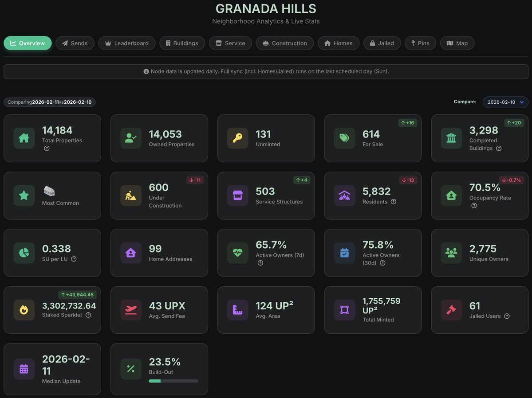Click the Residents people-roof icon
The image size is (532, 398).
[344, 195]
